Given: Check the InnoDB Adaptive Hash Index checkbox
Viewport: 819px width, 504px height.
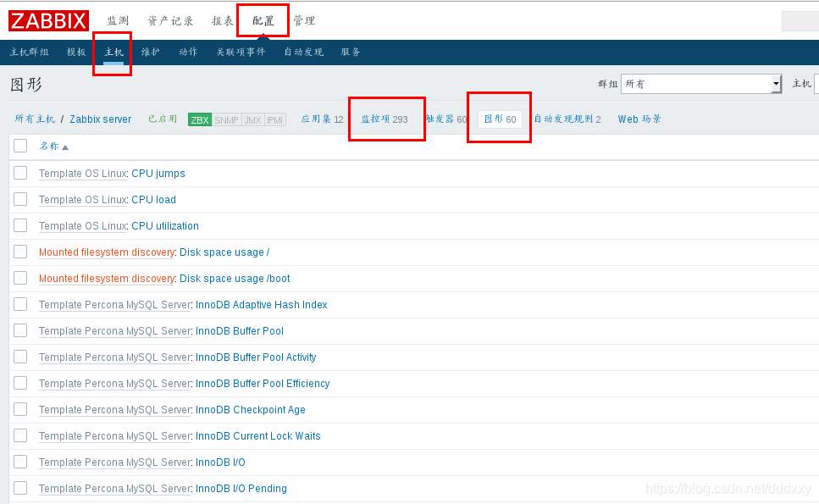Looking at the screenshot, I should (20, 304).
